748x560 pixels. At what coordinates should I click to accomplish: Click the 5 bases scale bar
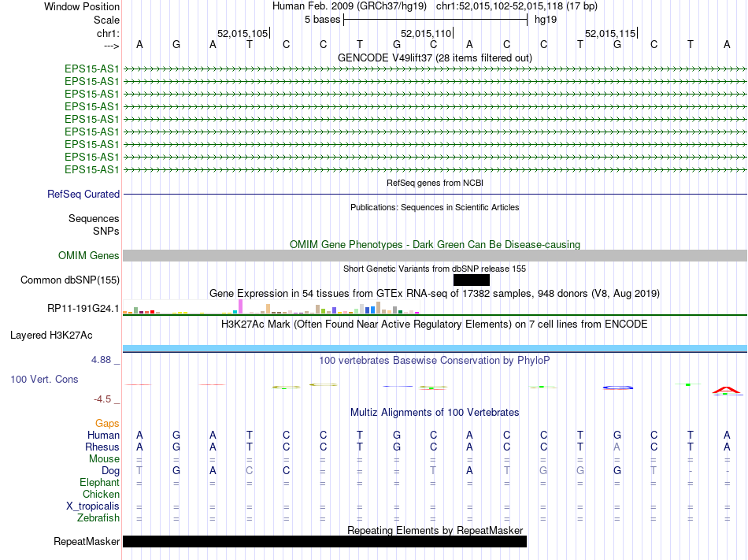coord(435,20)
